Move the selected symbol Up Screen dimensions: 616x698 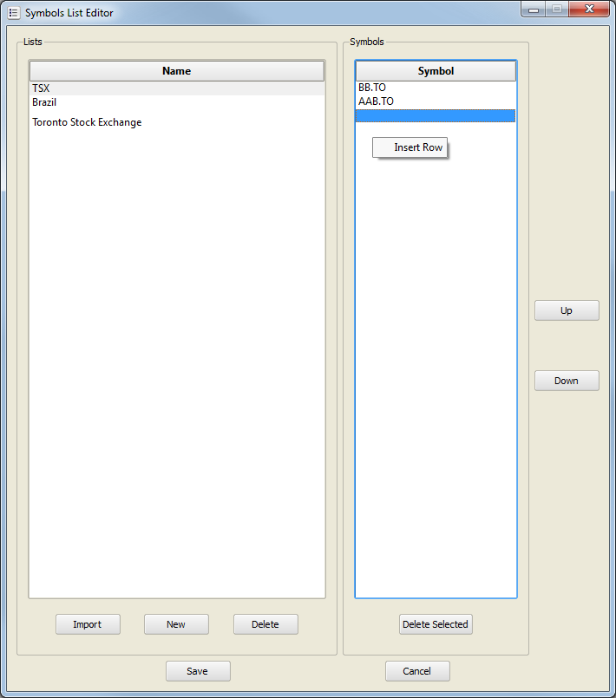tap(566, 310)
